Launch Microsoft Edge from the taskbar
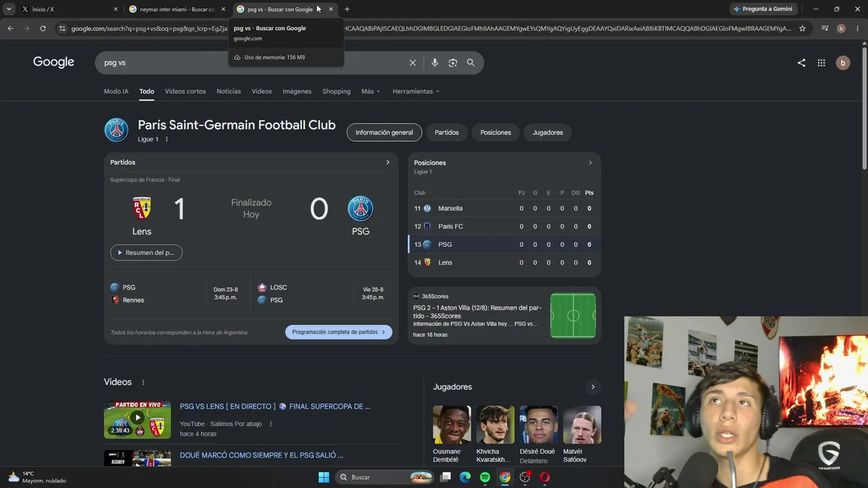 click(465, 477)
